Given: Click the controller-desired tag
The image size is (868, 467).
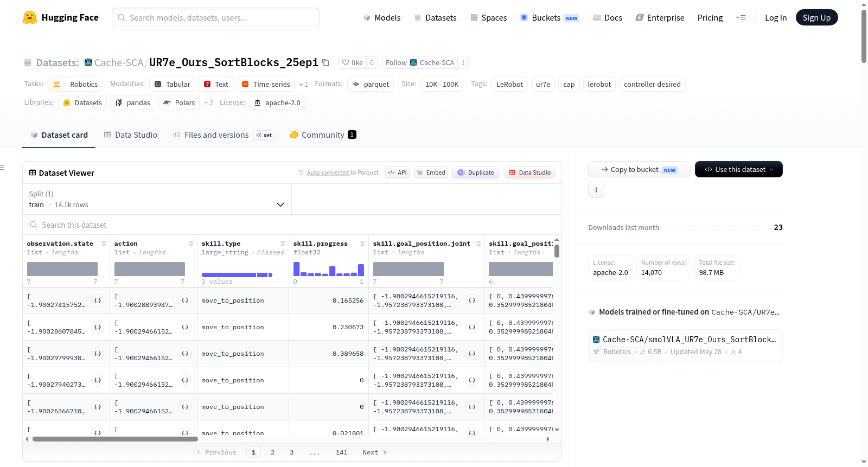Looking at the screenshot, I should click(652, 84).
